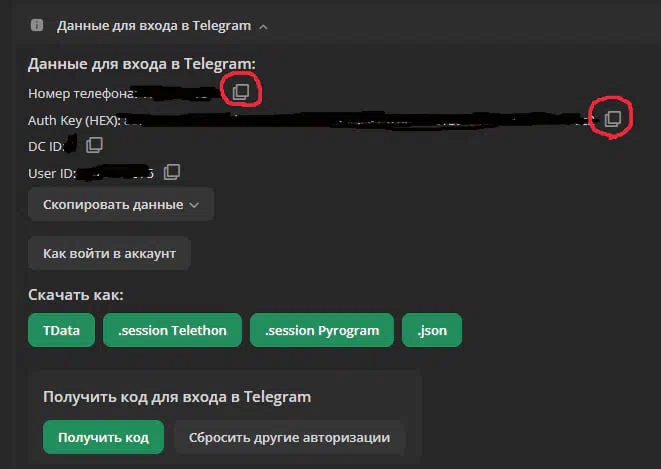Click the green 'Получить код' button
The height and width of the screenshot is (469, 661).
[103, 437]
